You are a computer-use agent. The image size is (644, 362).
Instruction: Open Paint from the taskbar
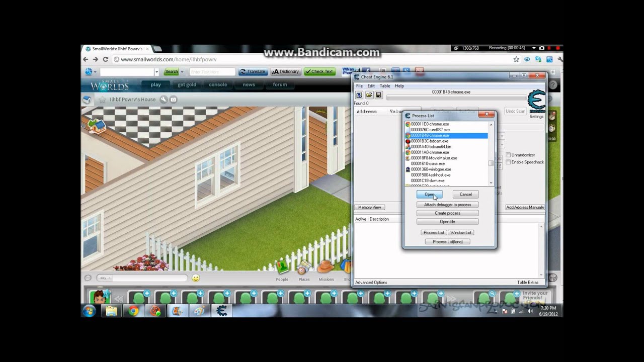click(x=199, y=311)
